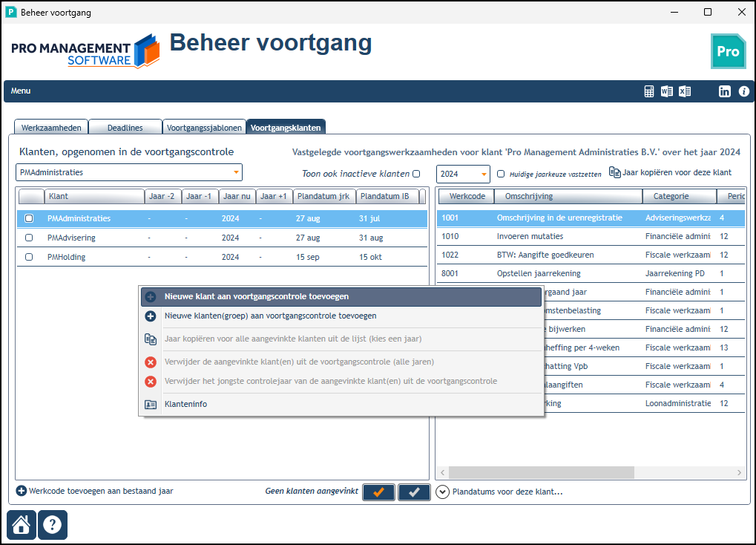Go to home screen with house icon
The height and width of the screenshot is (545, 756).
pyautogui.click(x=22, y=525)
